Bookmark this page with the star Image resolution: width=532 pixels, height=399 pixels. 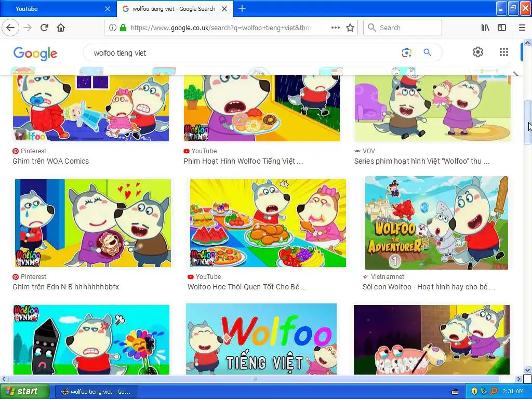(350, 28)
